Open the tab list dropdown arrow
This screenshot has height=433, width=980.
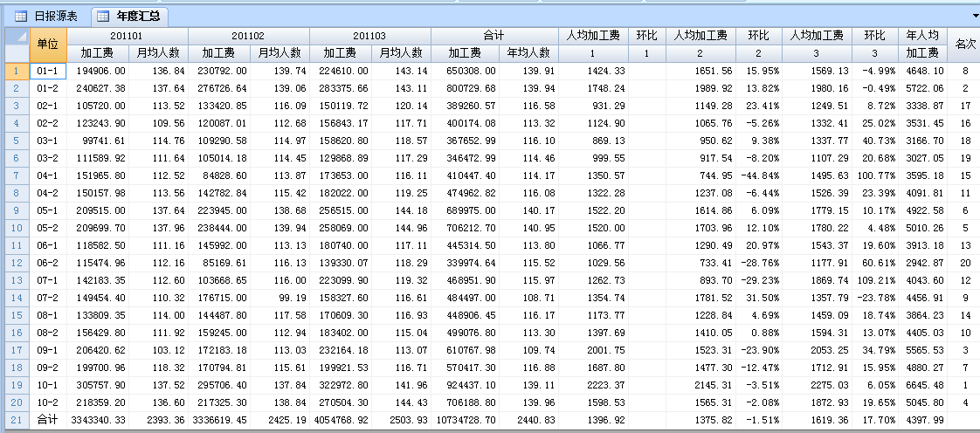(975, 16)
